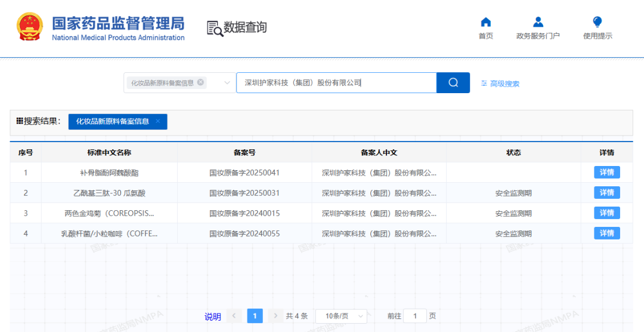Click the magnifier search button
Image resolution: width=644 pixels, height=332 pixels.
(x=453, y=83)
